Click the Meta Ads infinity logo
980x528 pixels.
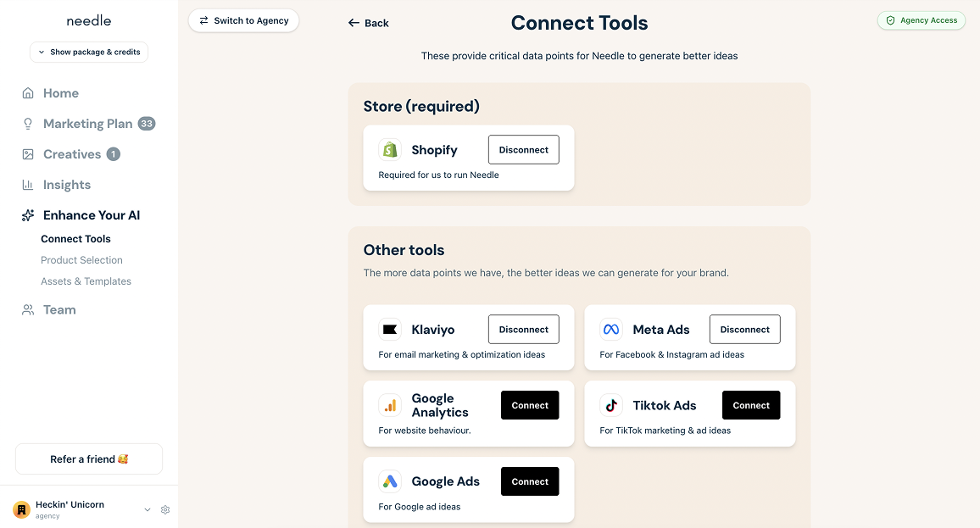tap(611, 330)
